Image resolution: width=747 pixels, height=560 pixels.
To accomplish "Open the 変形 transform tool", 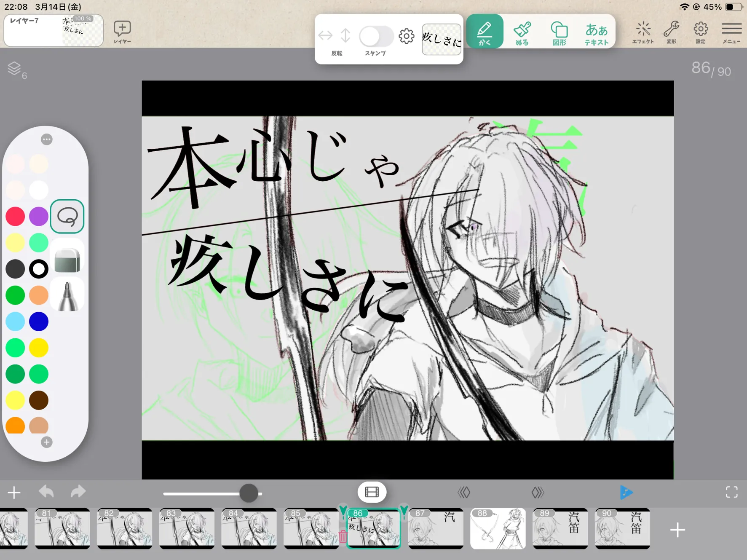I will [671, 32].
